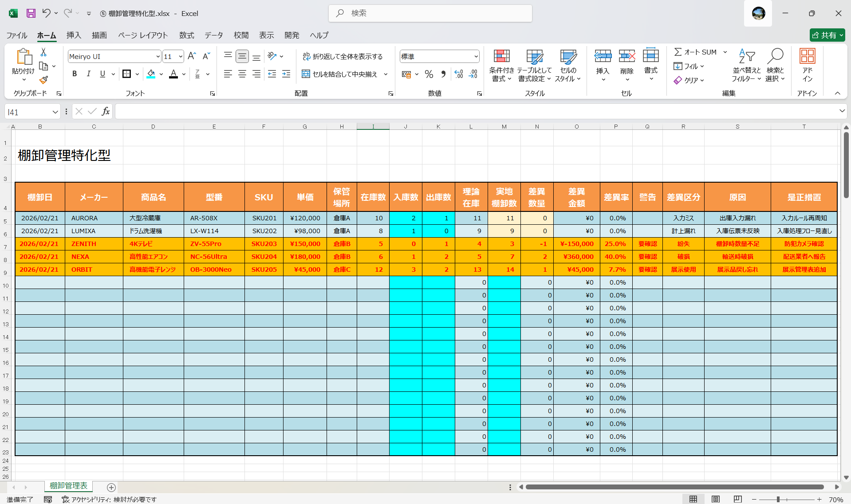Open the fill color dropdown arrow
Image resolution: width=851 pixels, height=504 pixels.
[x=161, y=74]
